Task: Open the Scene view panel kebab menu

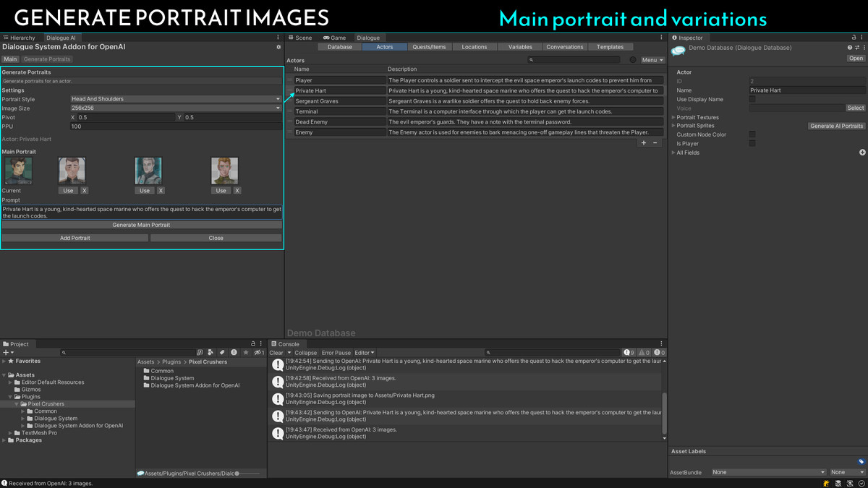Action: [661, 38]
